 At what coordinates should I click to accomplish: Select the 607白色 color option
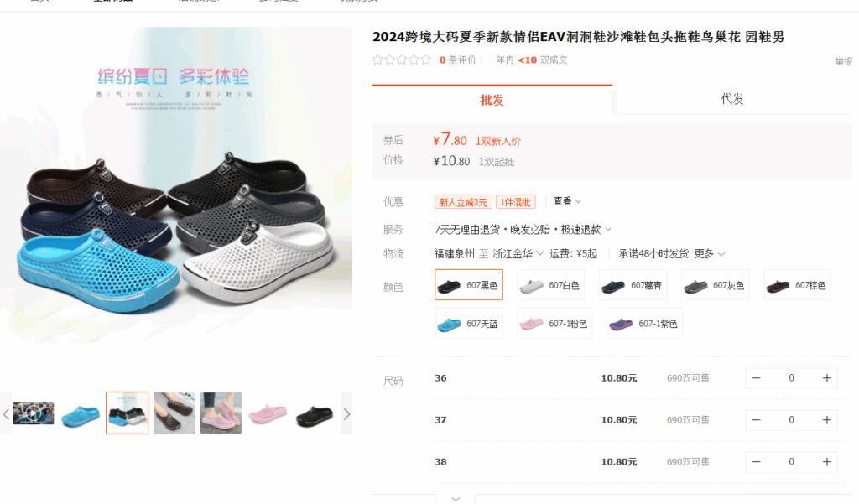click(550, 285)
